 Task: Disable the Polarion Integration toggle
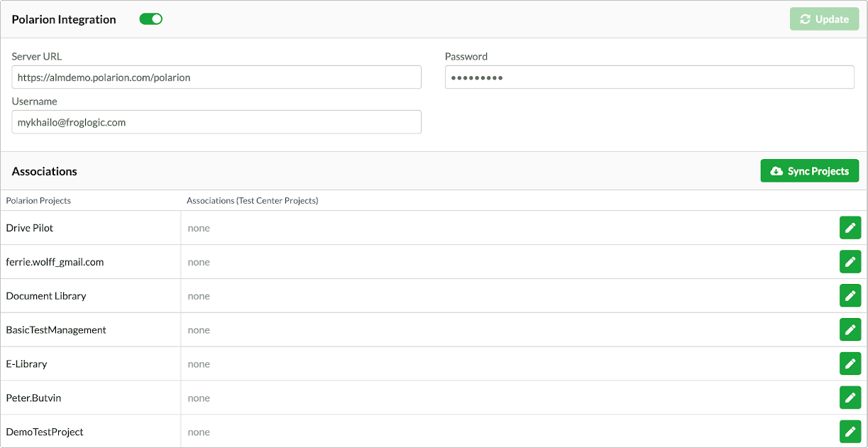(x=150, y=19)
